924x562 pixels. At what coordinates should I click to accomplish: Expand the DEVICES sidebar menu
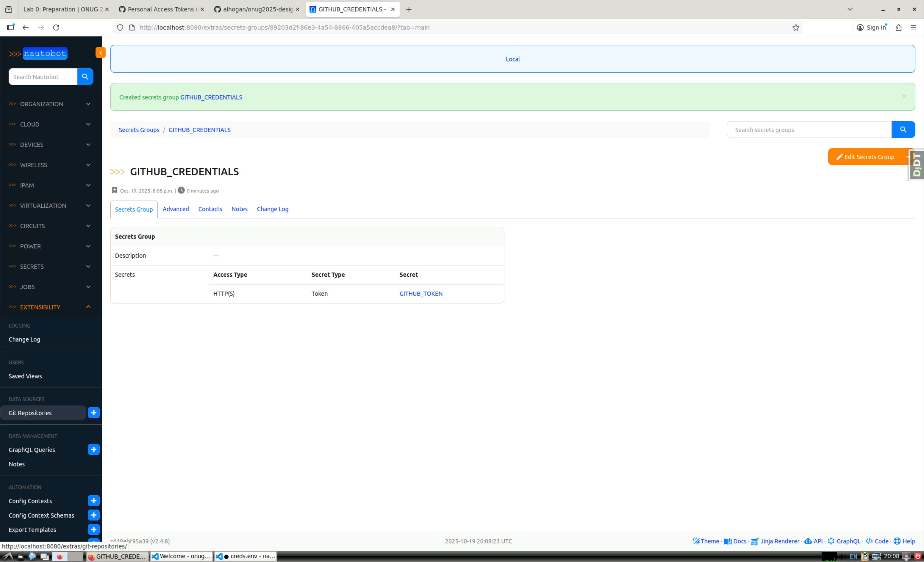pyautogui.click(x=51, y=145)
